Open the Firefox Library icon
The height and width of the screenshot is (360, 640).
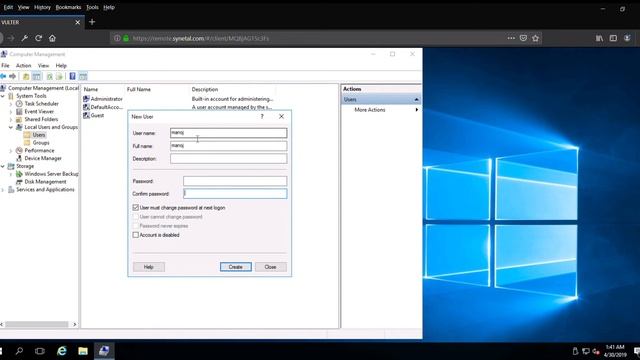599,38
